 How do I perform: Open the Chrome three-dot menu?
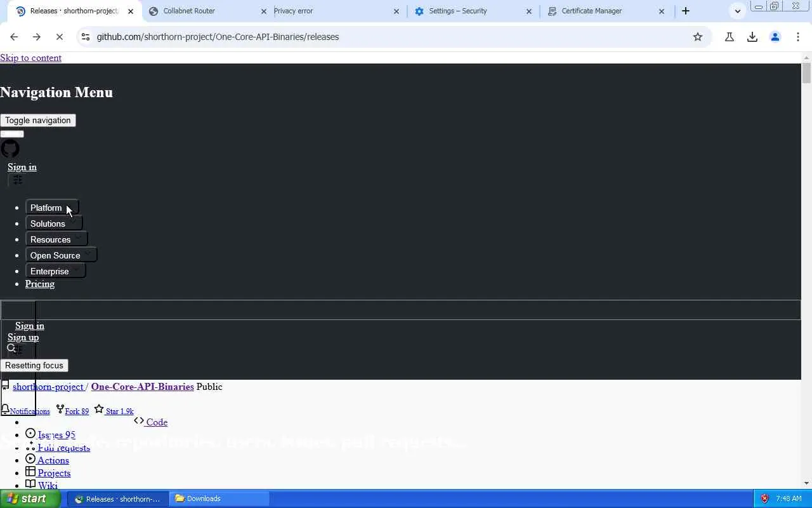(798, 37)
